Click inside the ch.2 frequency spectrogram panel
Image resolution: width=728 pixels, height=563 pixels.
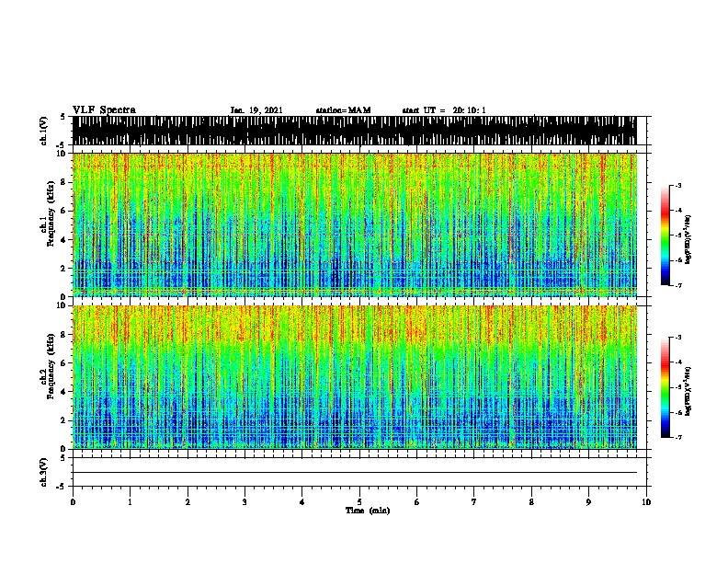coord(355,377)
